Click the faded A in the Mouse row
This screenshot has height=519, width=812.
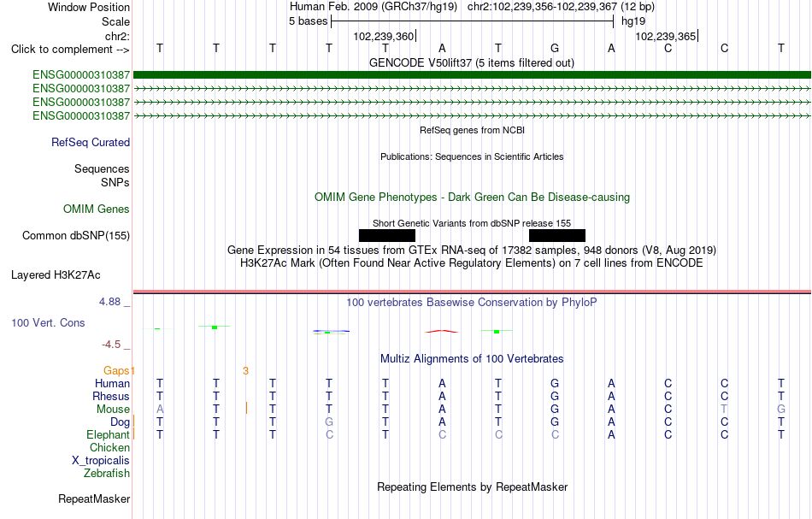tap(160, 410)
